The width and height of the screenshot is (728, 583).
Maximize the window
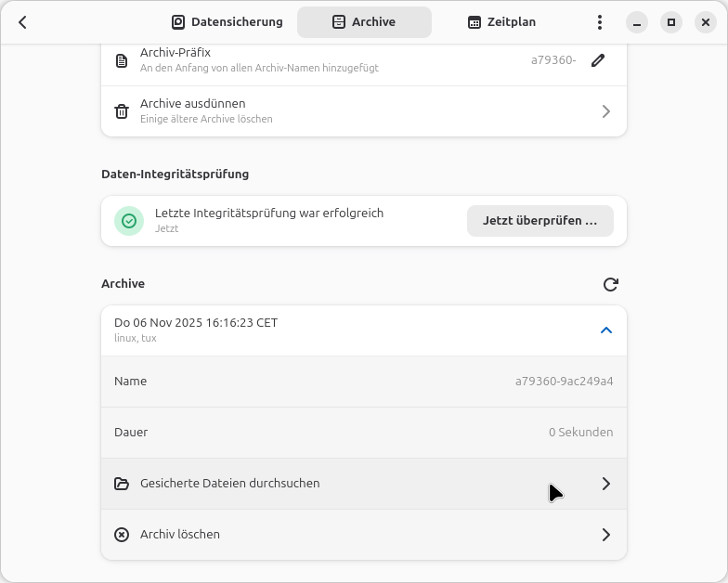click(670, 22)
